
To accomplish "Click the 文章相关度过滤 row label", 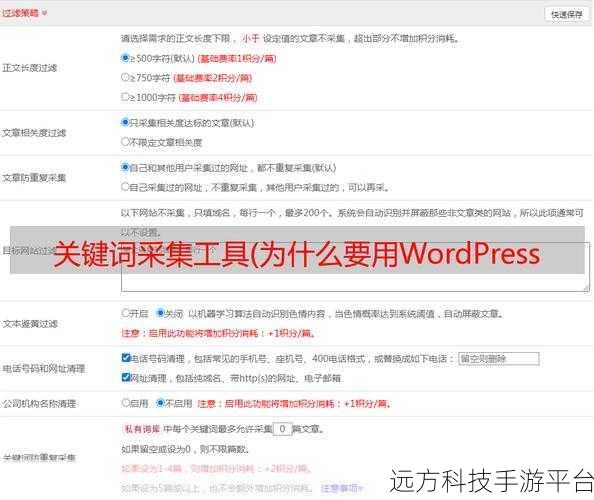I will (34, 133).
